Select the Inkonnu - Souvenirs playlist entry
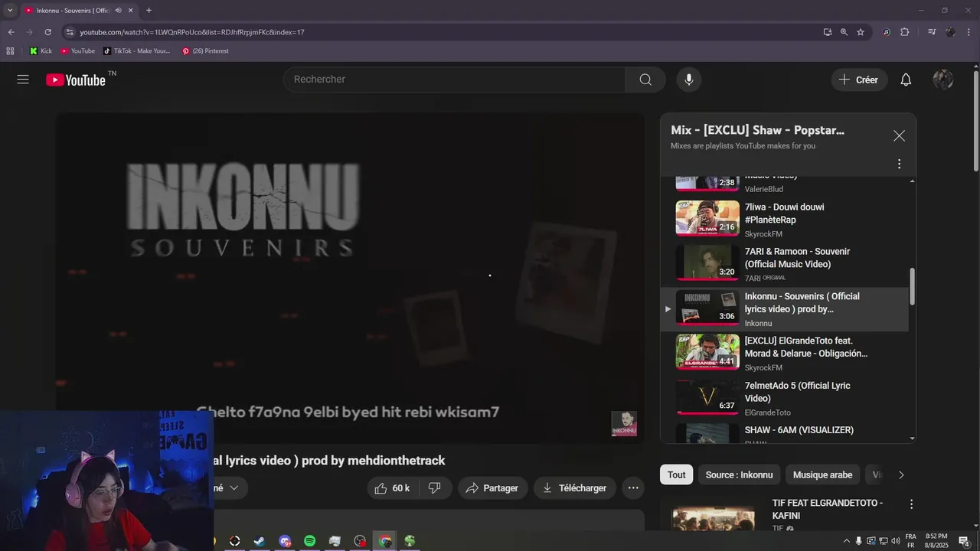The height and width of the screenshot is (551, 980). (x=784, y=309)
